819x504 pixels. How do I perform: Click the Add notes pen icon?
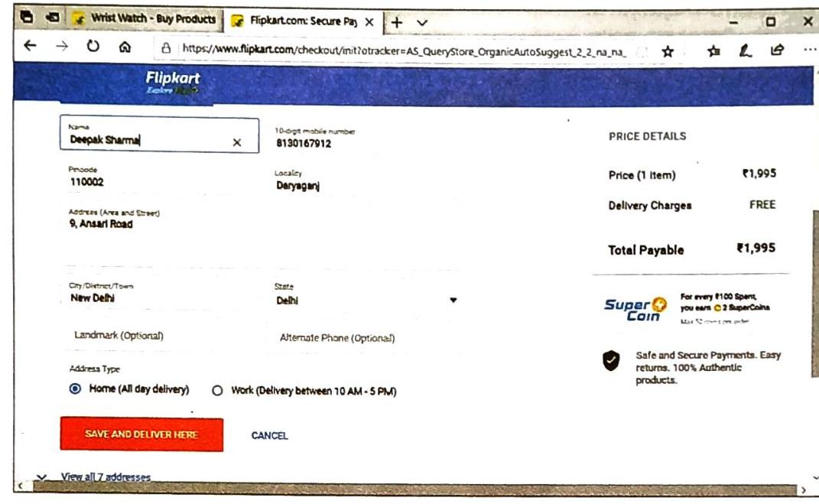(x=746, y=50)
